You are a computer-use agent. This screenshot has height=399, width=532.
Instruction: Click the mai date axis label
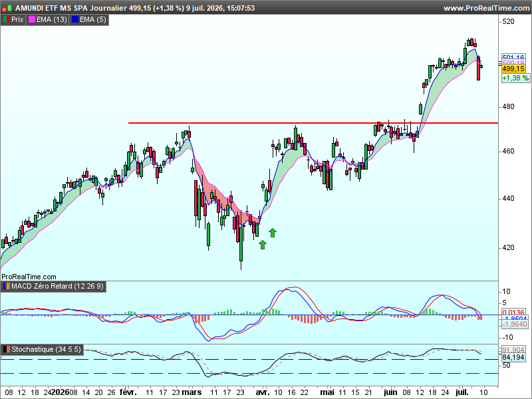point(327,392)
